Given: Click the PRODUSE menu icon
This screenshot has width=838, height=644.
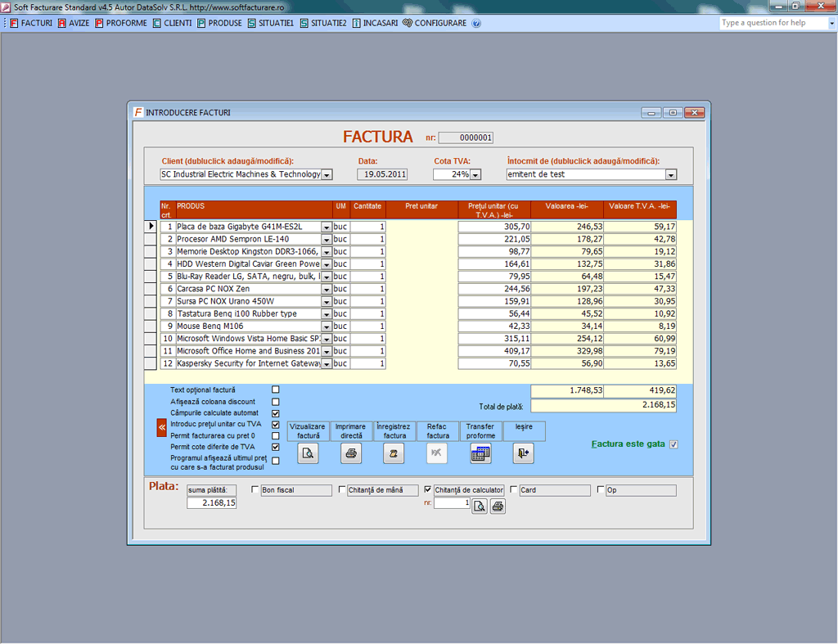Looking at the screenshot, I should pyautogui.click(x=201, y=24).
